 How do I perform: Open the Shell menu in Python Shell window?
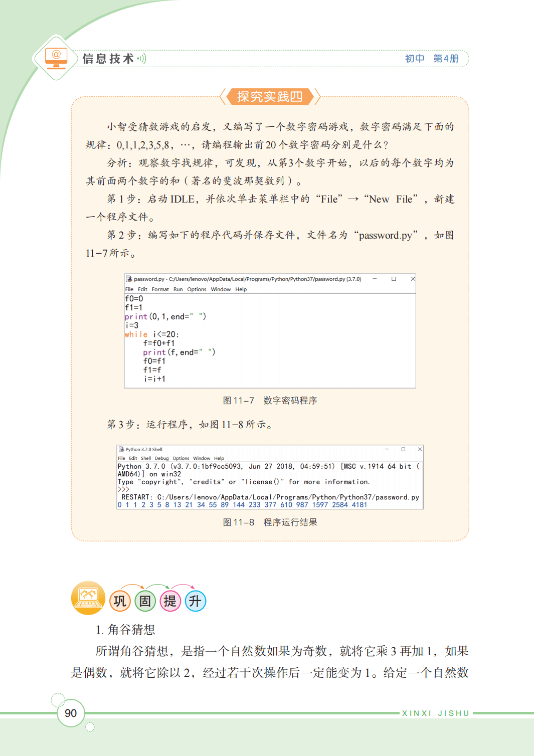tap(145, 458)
